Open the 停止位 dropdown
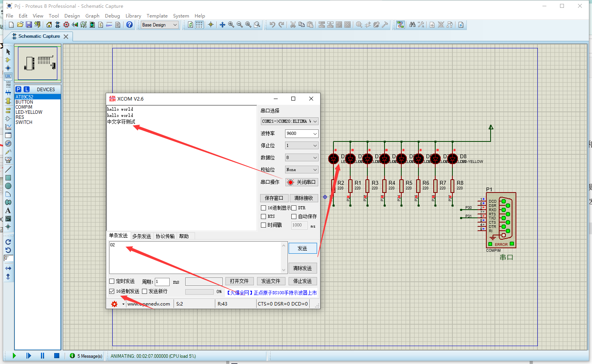 [x=302, y=145]
